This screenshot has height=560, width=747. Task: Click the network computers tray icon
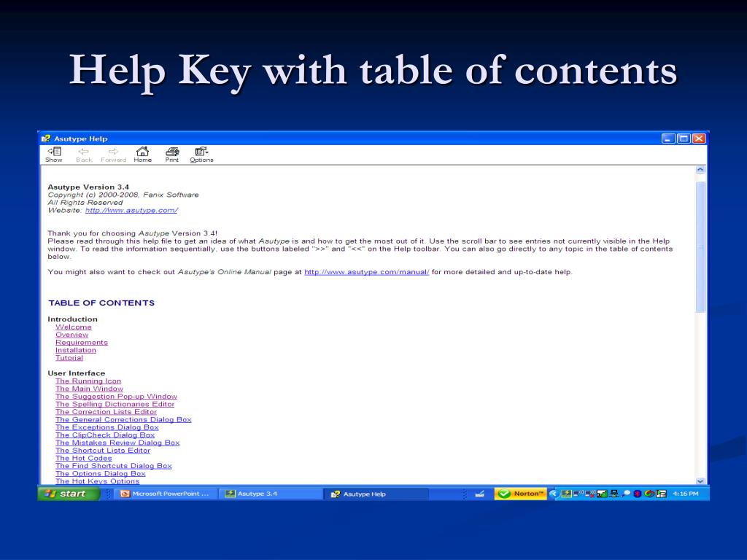pyautogui.click(x=614, y=494)
